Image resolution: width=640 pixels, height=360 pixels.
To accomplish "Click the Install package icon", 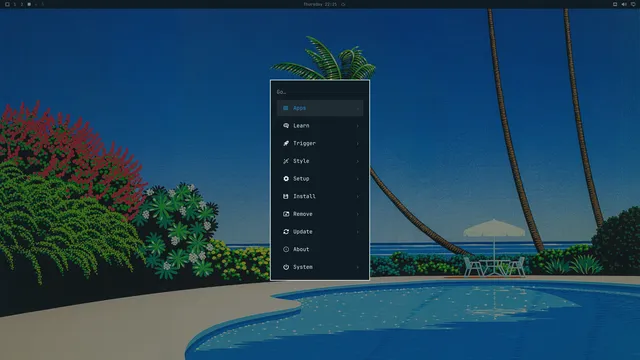I will tap(286, 196).
